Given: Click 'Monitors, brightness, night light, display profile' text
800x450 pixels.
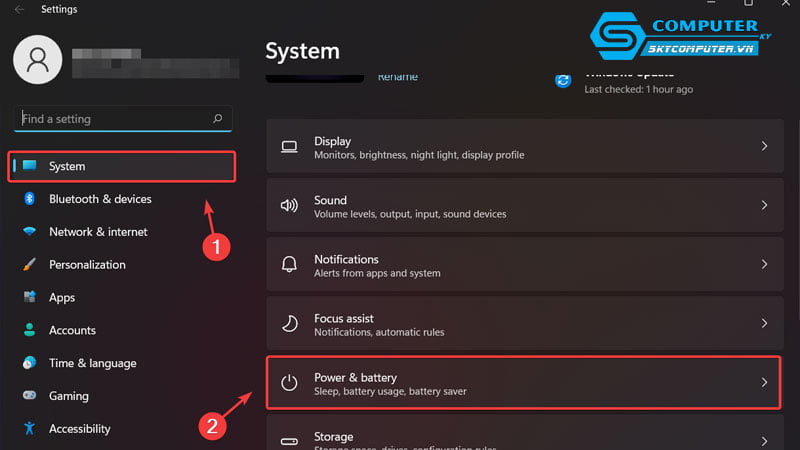Looking at the screenshot, I should [419, 155].
